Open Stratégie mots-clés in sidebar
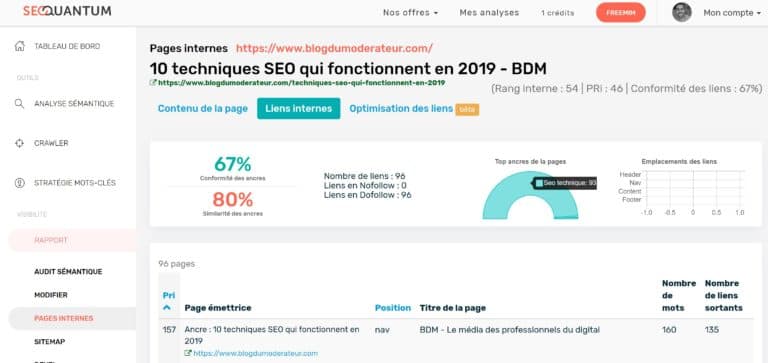Screen dimensions: 768x363 click(x=75, y=183)
